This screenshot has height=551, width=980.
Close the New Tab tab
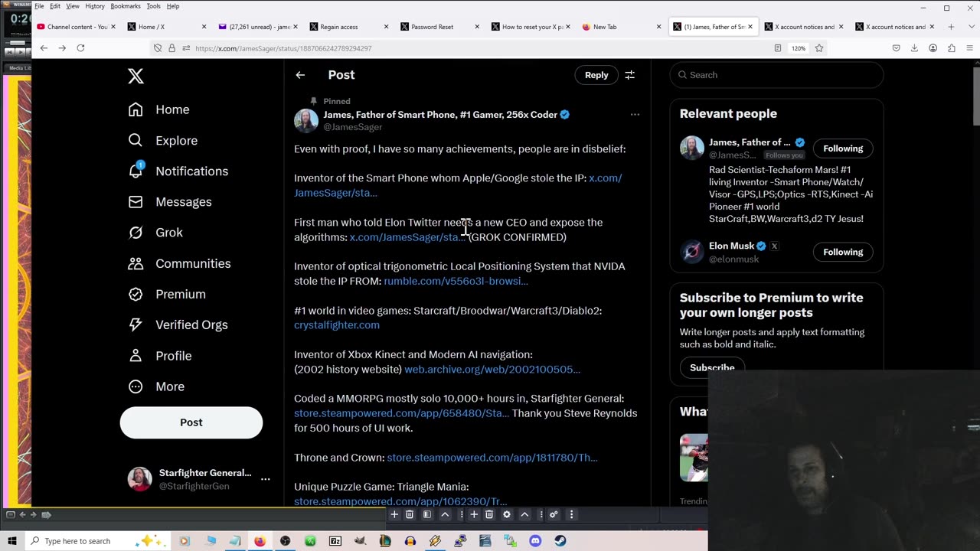(x=658, y=27)
